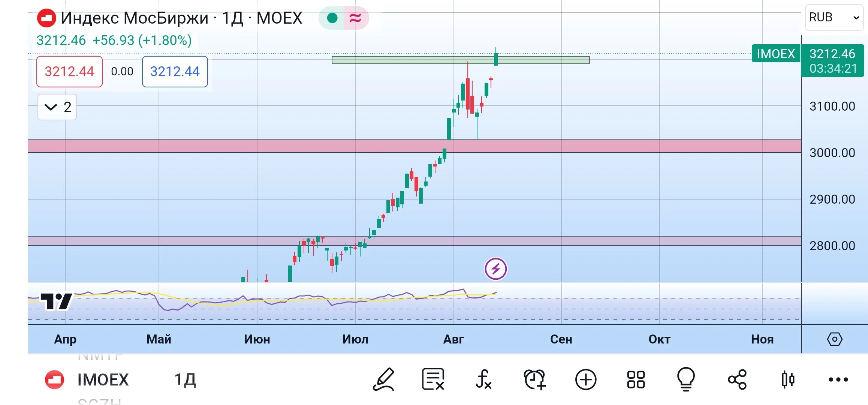This screenshot has height=405, width=868.
Task: Tap the Май month on time axis
Action: [159, 339]
